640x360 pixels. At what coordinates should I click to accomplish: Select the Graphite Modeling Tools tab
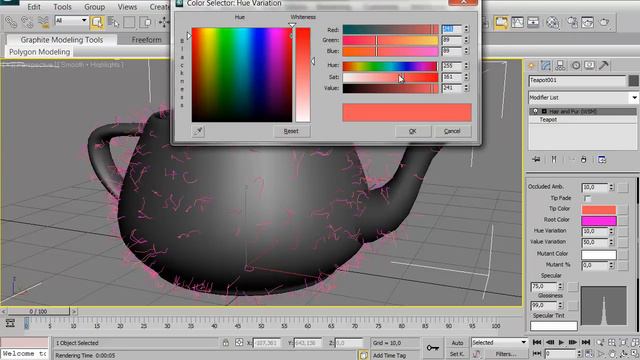(62, 40)
